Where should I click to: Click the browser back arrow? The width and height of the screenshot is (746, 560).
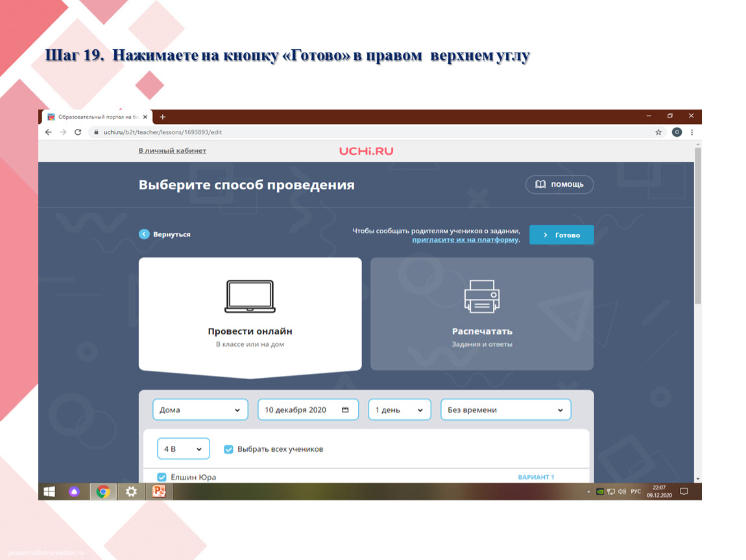coord(48,132)
